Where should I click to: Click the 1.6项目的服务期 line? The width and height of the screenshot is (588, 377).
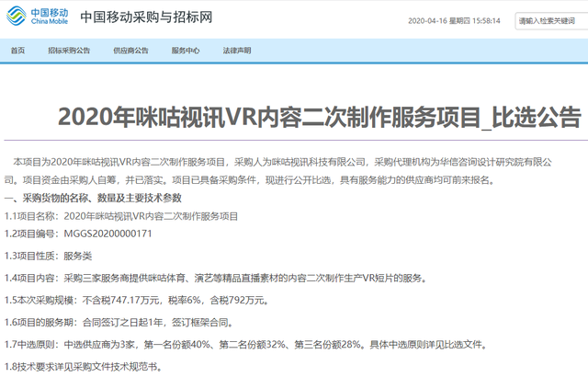119,323
